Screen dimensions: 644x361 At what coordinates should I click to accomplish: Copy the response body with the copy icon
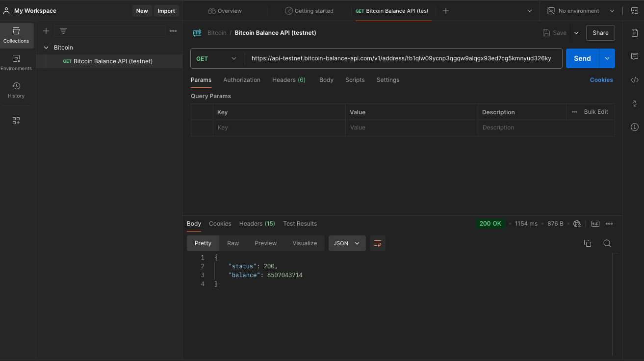click(x=587, y=243)
